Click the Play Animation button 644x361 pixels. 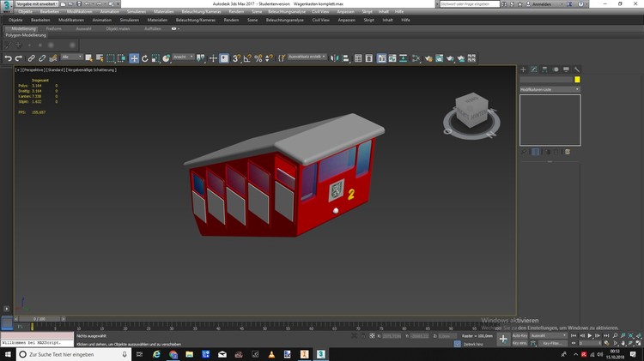(590, 335)
